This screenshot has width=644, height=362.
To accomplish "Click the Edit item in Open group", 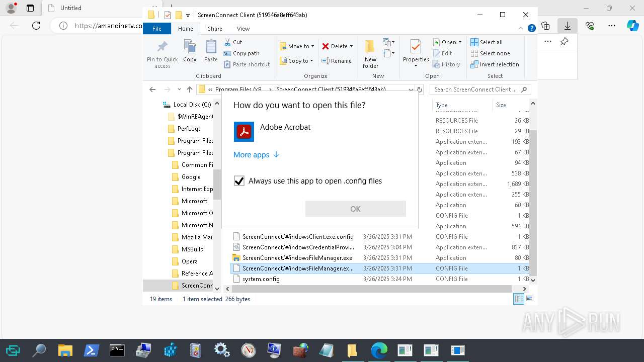I will [x=442, y=53].
